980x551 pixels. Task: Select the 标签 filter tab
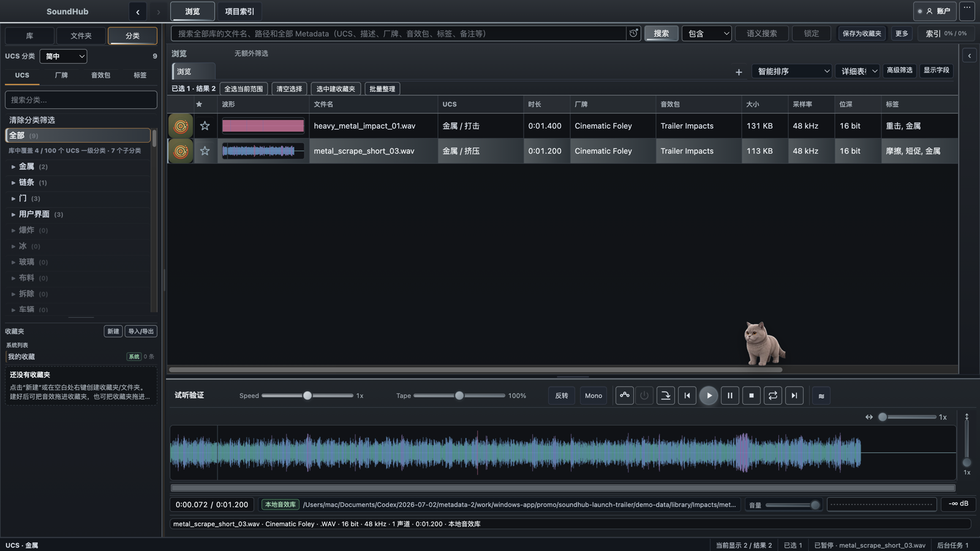[x=140, y=75]
